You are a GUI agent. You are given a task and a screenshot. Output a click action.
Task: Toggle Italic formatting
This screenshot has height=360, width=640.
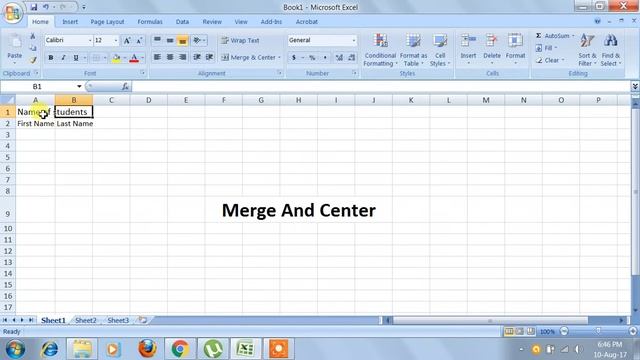[x=63, y=58]
